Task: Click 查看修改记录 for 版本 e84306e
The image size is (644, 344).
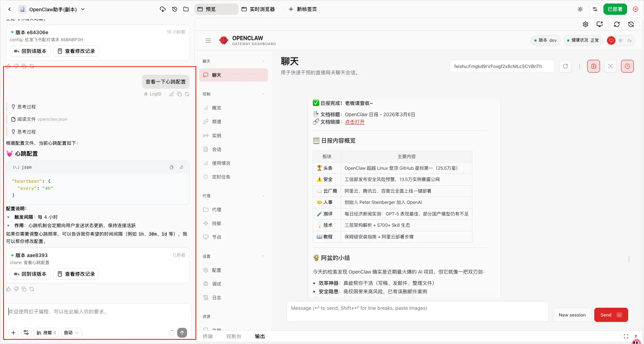Action: tap(76, 51)
